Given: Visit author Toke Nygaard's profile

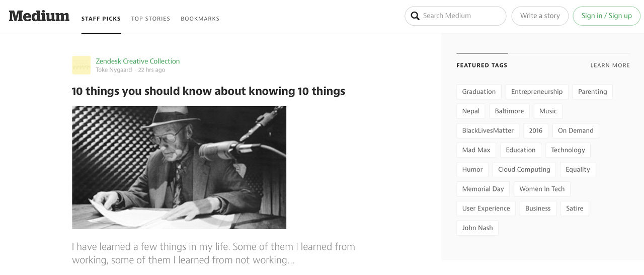Looking at the screenshot, I should click(x=114, y=70).
